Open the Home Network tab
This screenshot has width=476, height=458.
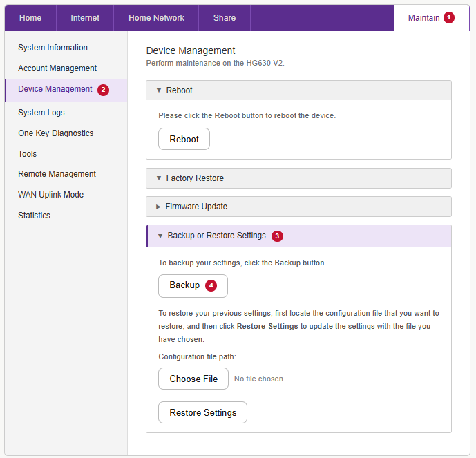(x=156, y=18)
